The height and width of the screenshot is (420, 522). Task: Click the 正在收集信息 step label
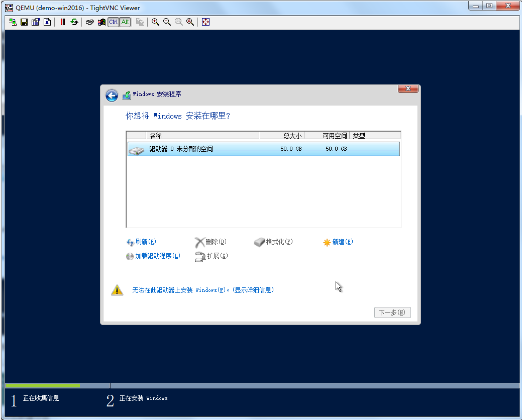[x=41, y=398]
